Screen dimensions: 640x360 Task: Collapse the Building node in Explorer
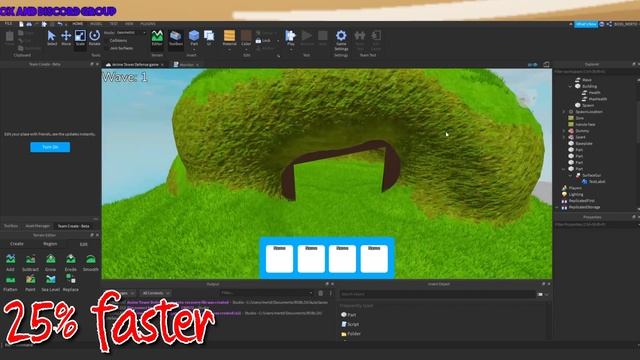570,87
